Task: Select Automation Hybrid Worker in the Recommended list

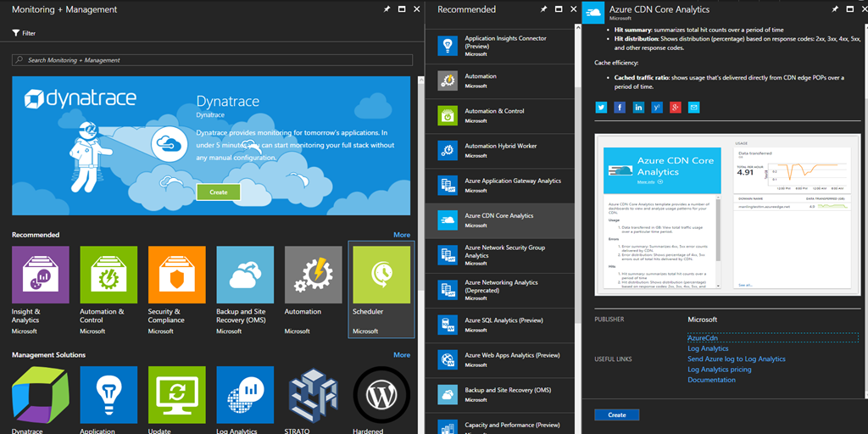Action: click(500, 146)
